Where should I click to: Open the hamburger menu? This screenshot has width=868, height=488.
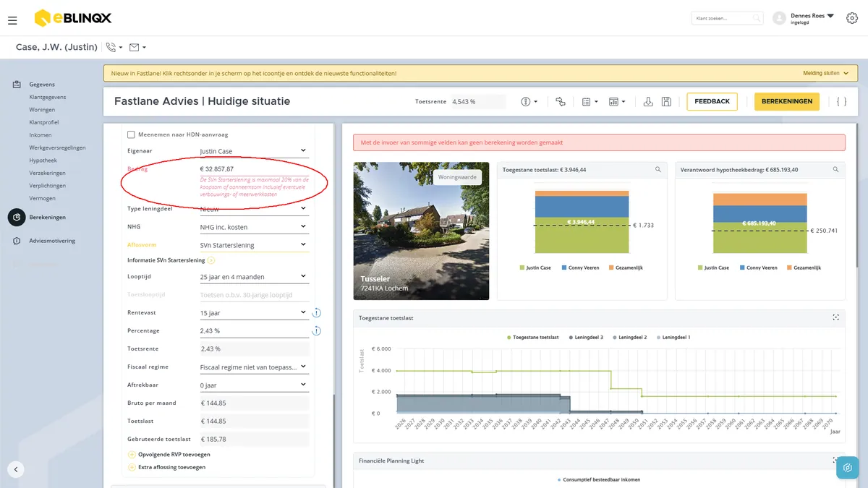click(12, 21)
